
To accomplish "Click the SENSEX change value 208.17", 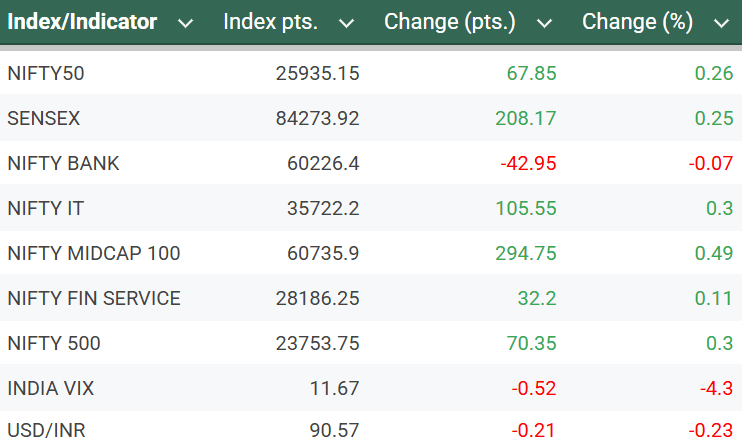I will pyautogui.click(x=525, y=118).
